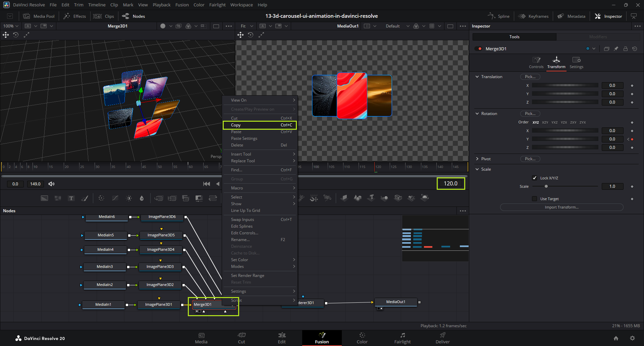Viewport: 644px width, 346px height.
Task: Open the Media Pool panel
Action: (x=39, y=16)
